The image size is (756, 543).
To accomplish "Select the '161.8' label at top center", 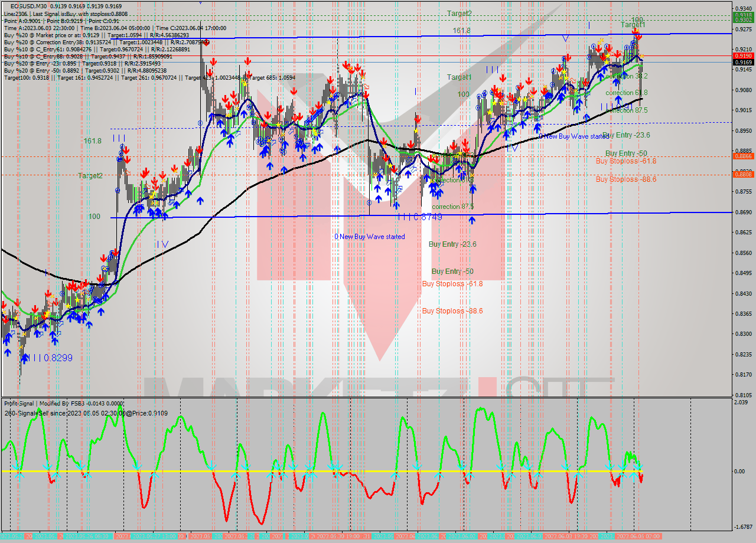I will (x=461, y=31).
